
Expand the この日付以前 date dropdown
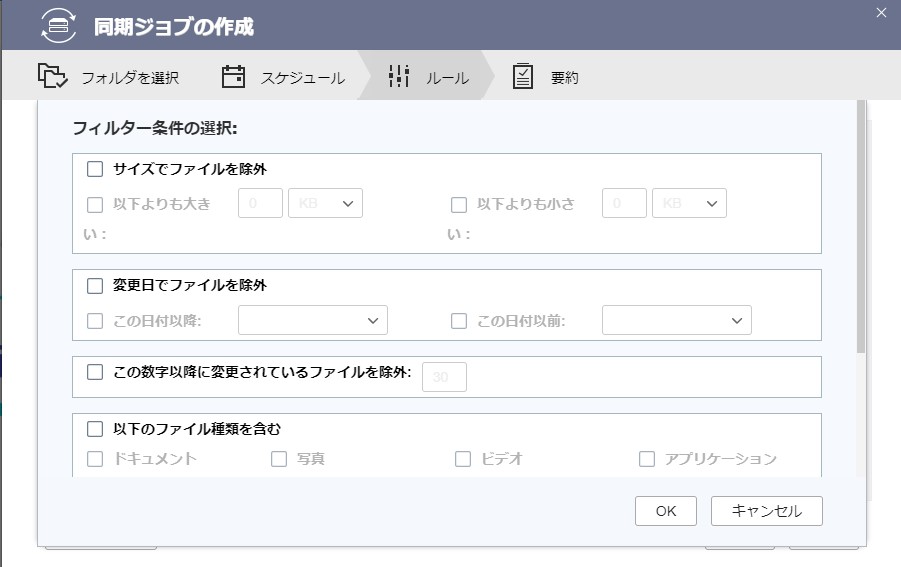[677, 320]
